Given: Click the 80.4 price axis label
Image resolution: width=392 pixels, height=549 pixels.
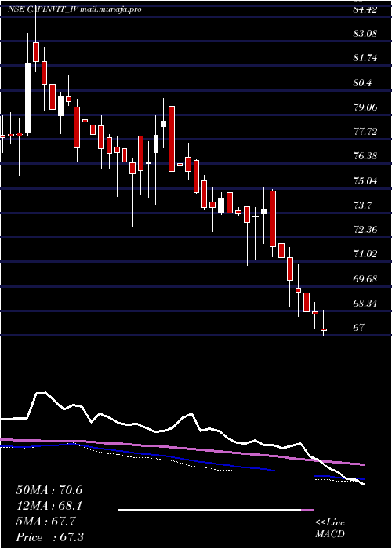Looking at the screenshot, I should pyautogui.click(x=363, y=83).
